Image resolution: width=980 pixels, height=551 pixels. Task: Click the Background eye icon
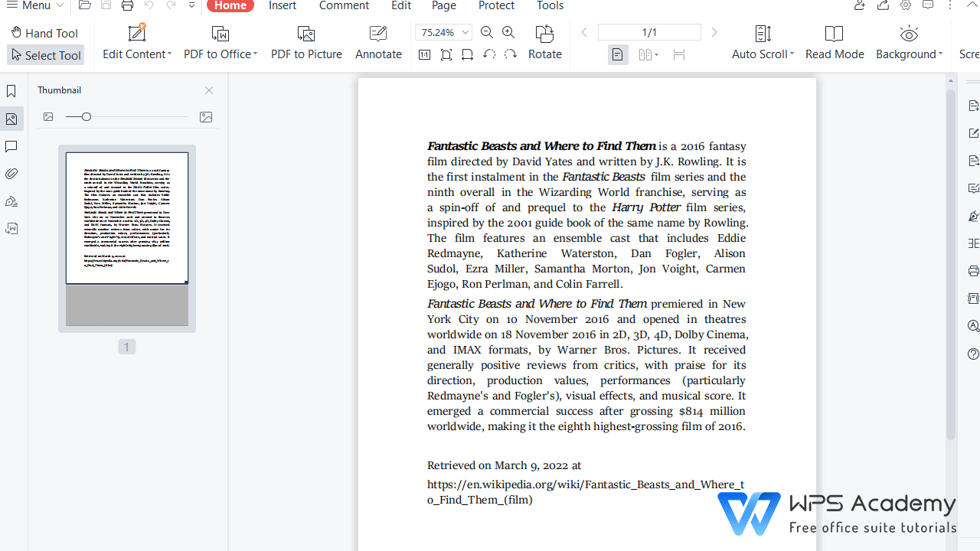coord(909,33)
